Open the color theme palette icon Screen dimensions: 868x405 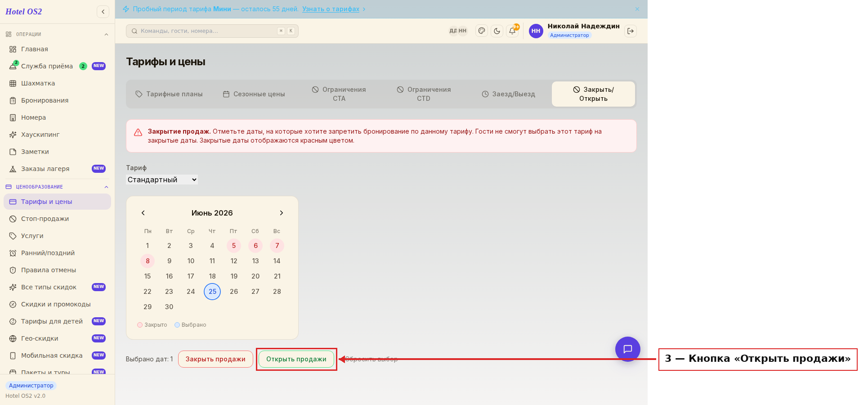click(482, 31)
